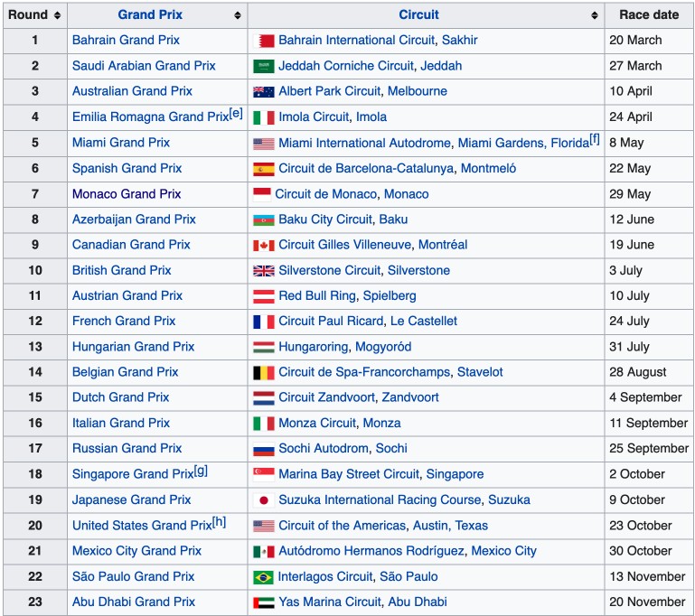Screen dimensions: 695x616
Task: Open the Yas Marina Circuit link
Action: [x=329, y=602]
